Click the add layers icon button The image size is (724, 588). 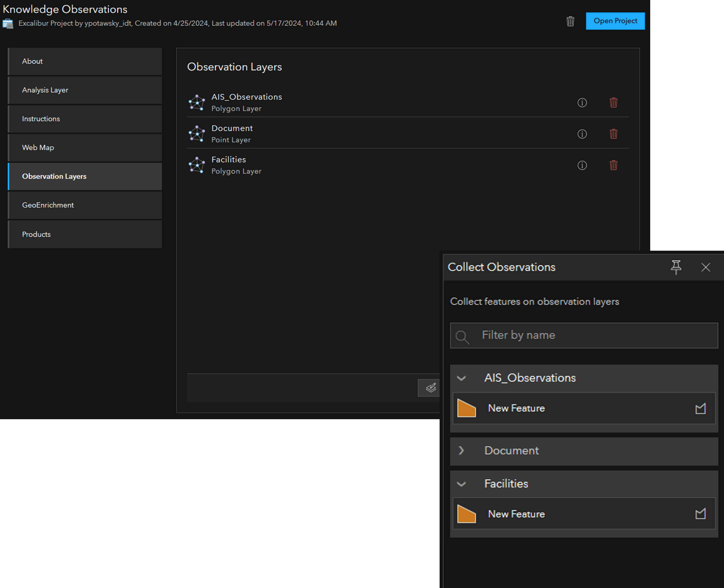click(430, 387)
